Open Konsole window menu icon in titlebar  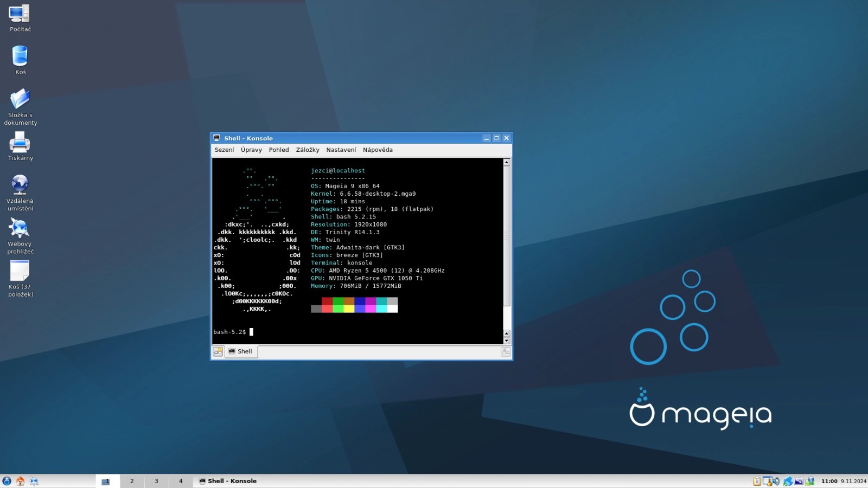[216, 138]
